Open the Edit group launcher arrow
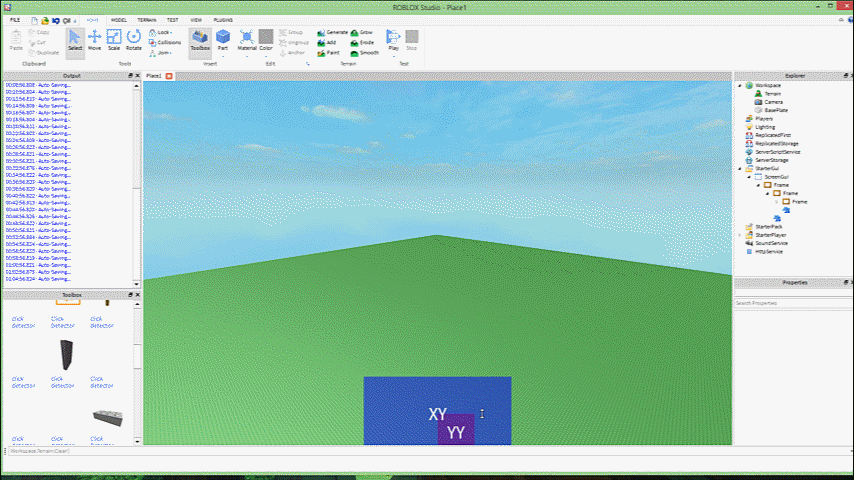Screen dimensions: 854x480 [x=308, y=64]
